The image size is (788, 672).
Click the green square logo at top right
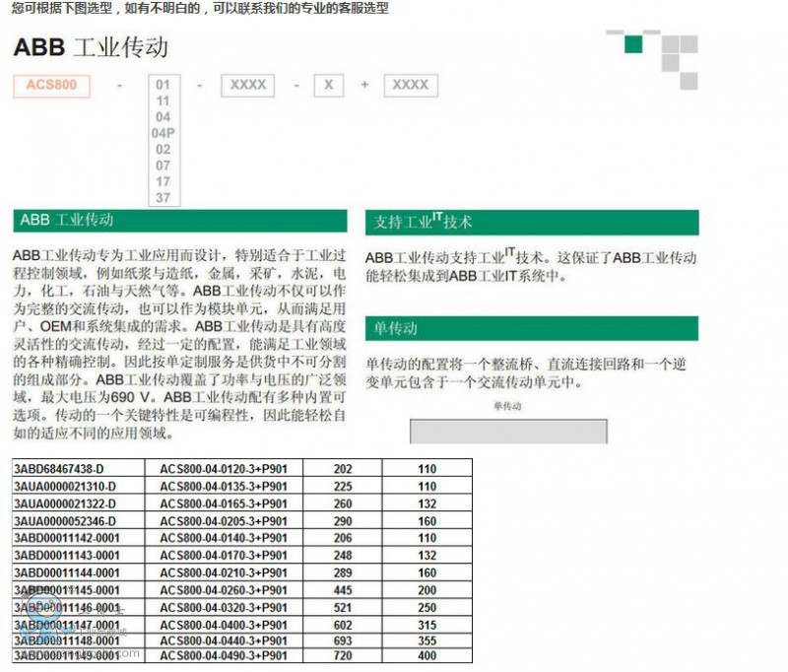633,44
